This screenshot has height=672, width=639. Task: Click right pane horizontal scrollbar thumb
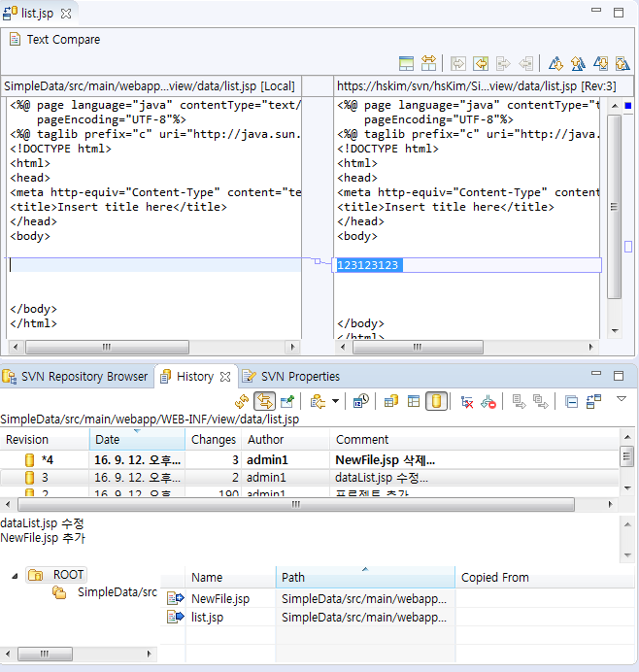click(x=418, y=347)
